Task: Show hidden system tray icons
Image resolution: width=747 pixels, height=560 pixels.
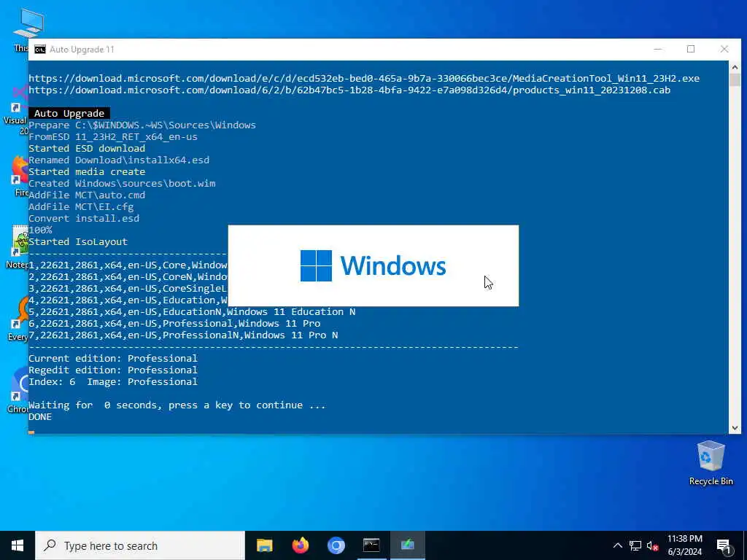Action: coord(617,545)
